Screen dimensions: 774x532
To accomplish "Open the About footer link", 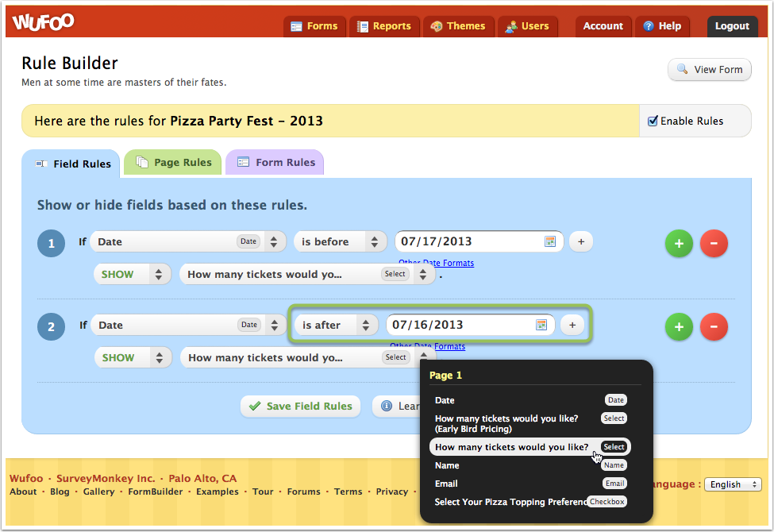I will (23, 492).
